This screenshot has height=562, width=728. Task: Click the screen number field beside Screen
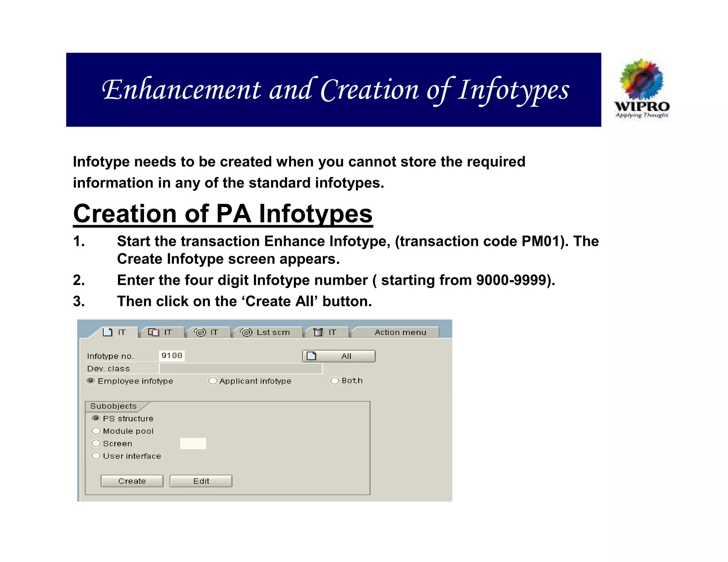(193, 443)
